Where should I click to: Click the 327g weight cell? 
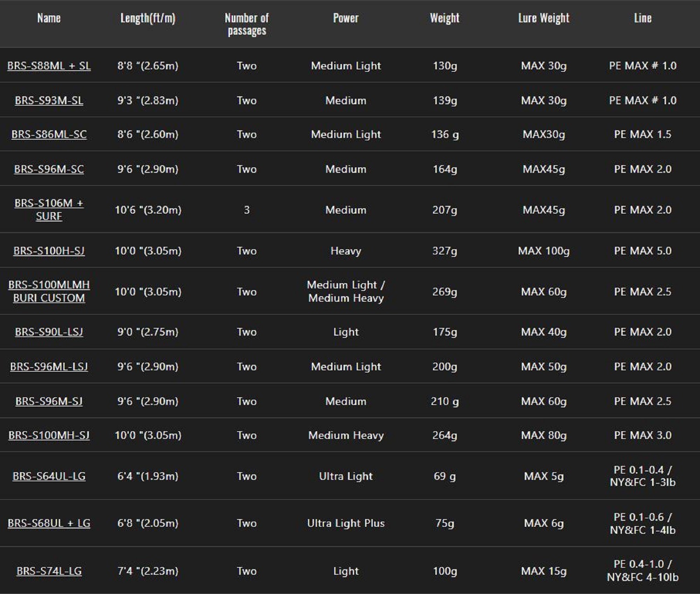click(x=444, y=251)
